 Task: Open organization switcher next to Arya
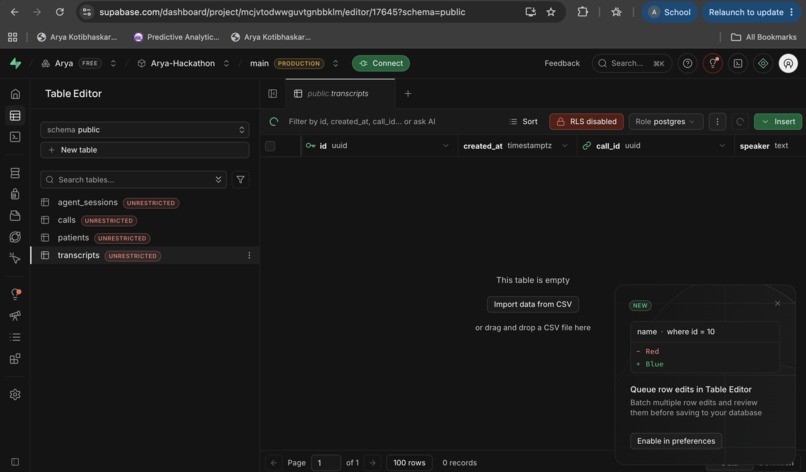tap(113, 63)
